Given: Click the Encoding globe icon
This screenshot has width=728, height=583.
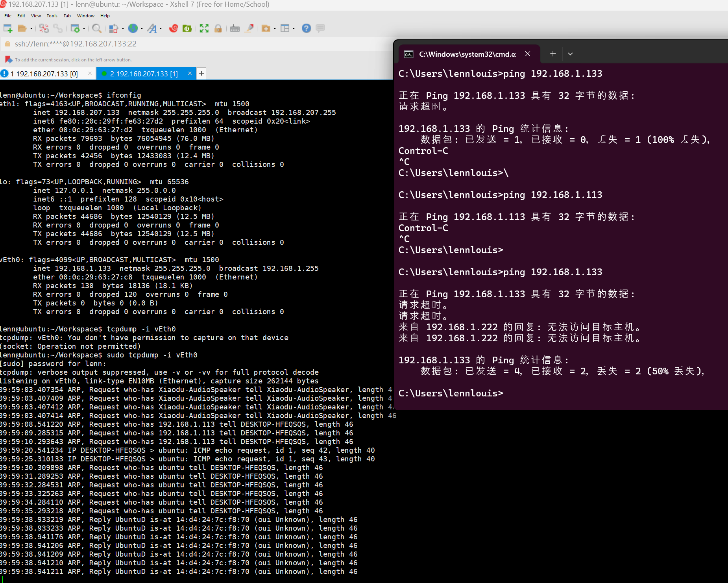Looking at the screenshot, I should pos(133,28).
